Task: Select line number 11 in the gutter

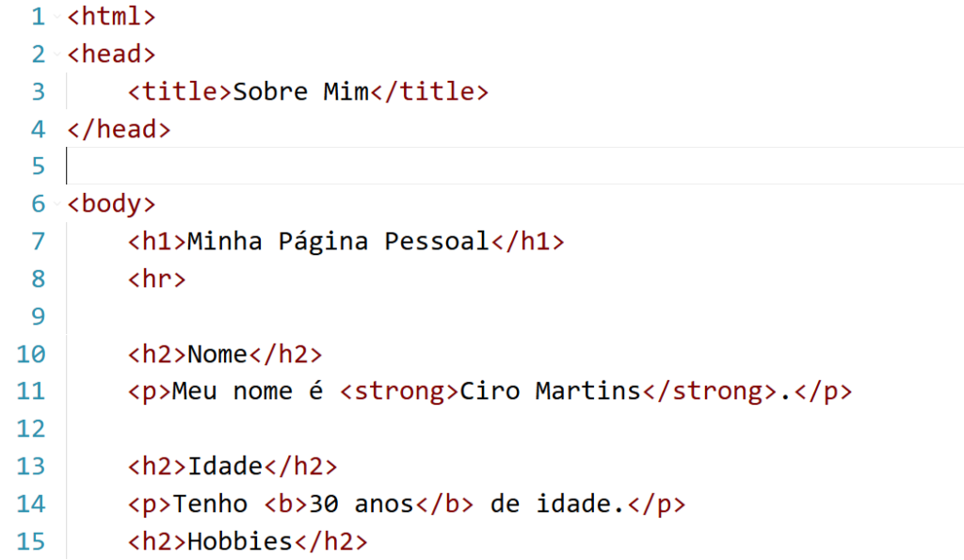Action: [x=31, y=392]
